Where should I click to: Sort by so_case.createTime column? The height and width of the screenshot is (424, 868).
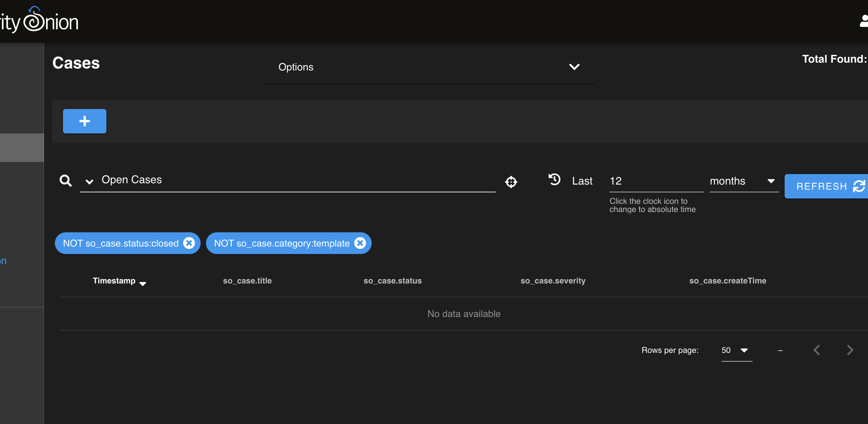pyautogui.click(x=728, y=281)
